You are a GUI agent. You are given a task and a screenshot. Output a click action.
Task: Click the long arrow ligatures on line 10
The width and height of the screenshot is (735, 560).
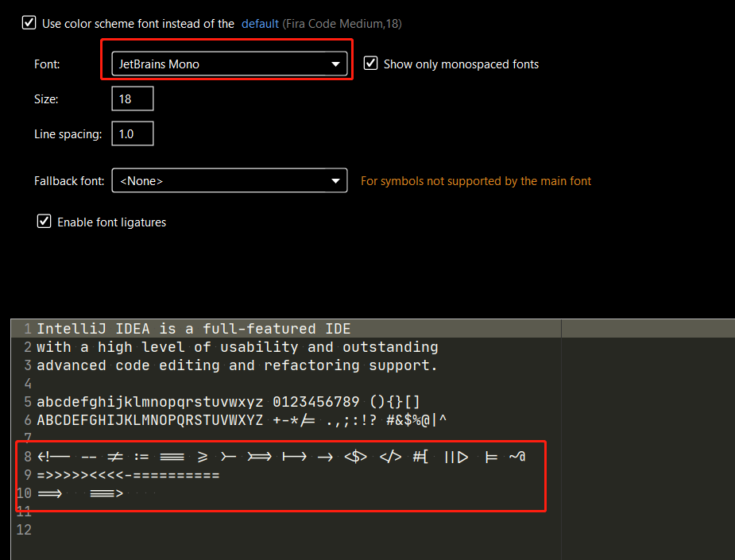pyautogui.click(x=80, y=493)
